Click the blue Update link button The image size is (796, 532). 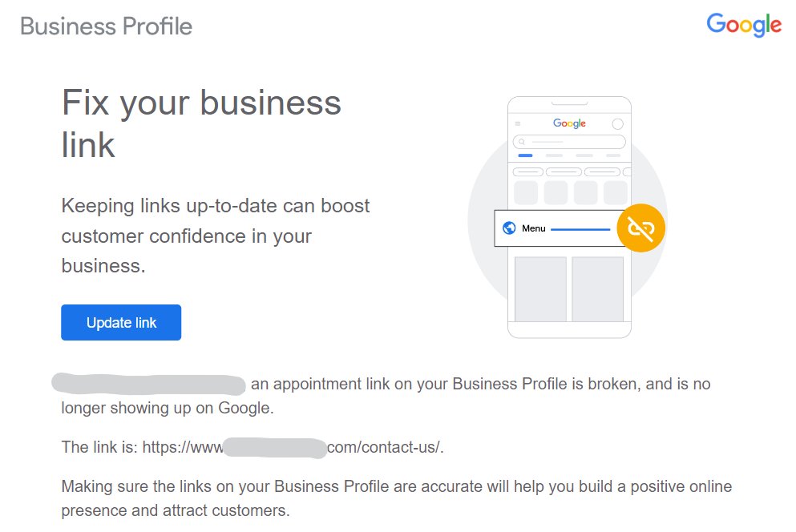point(121,322)
